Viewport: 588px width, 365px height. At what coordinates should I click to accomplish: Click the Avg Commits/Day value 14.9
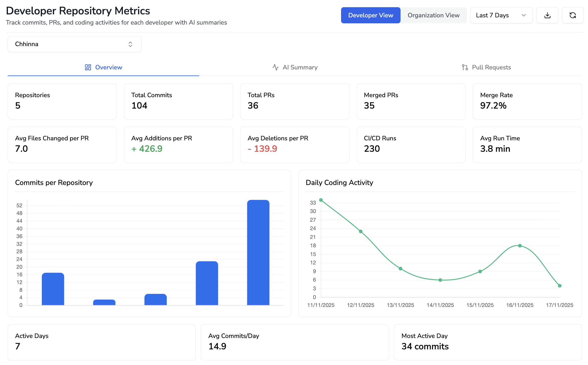pyautogui.click(x=217, y=346)
